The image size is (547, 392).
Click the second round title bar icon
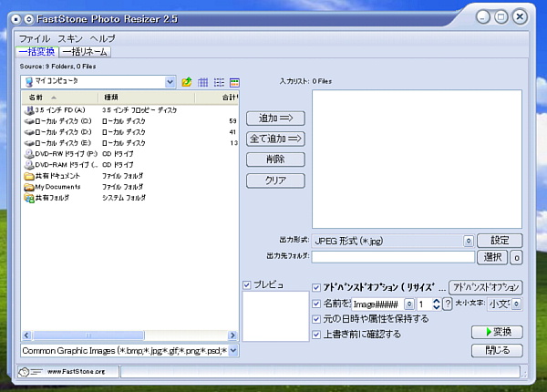[29, 19]
